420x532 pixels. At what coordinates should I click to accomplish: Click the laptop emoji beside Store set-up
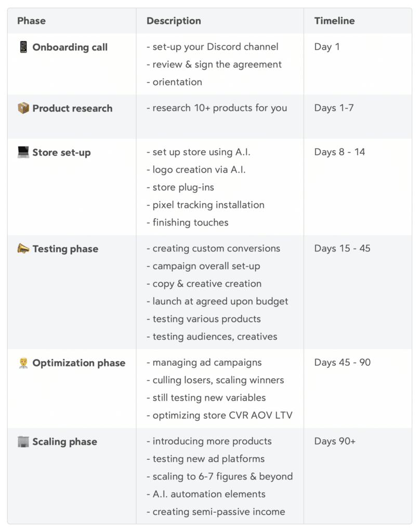23,153
